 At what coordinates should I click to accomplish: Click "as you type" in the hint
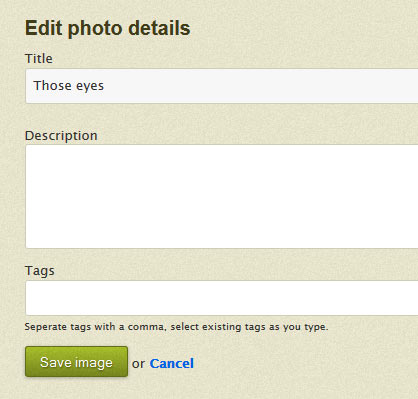pyautogui.click(x=298, y=327)
